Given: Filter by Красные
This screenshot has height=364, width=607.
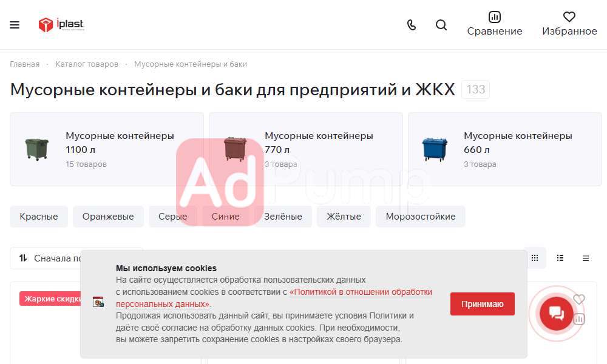Looking at the screenshot, I should point(39,217).
